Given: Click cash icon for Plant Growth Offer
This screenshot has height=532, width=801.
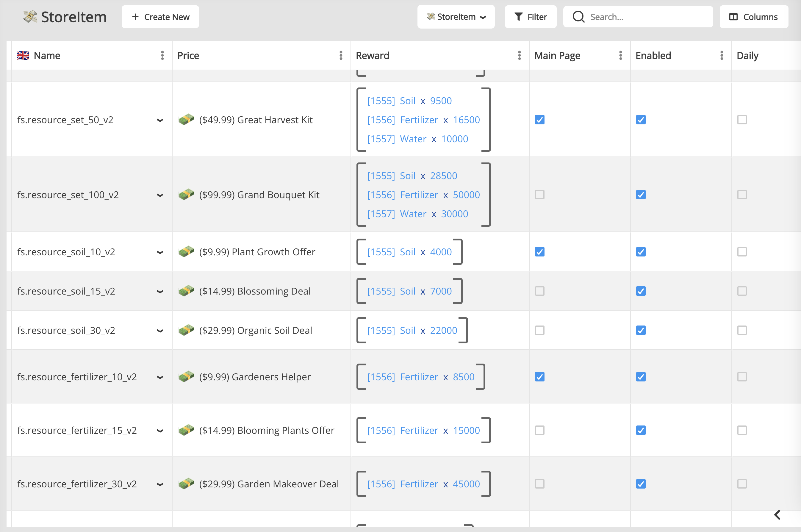Looking at the screenshot, I should tap(186, 251).
